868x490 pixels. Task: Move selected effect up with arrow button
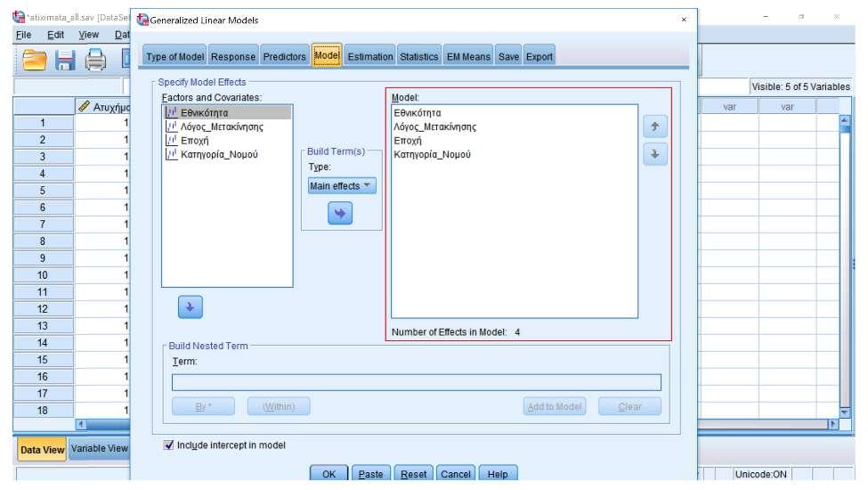(655, 127)
